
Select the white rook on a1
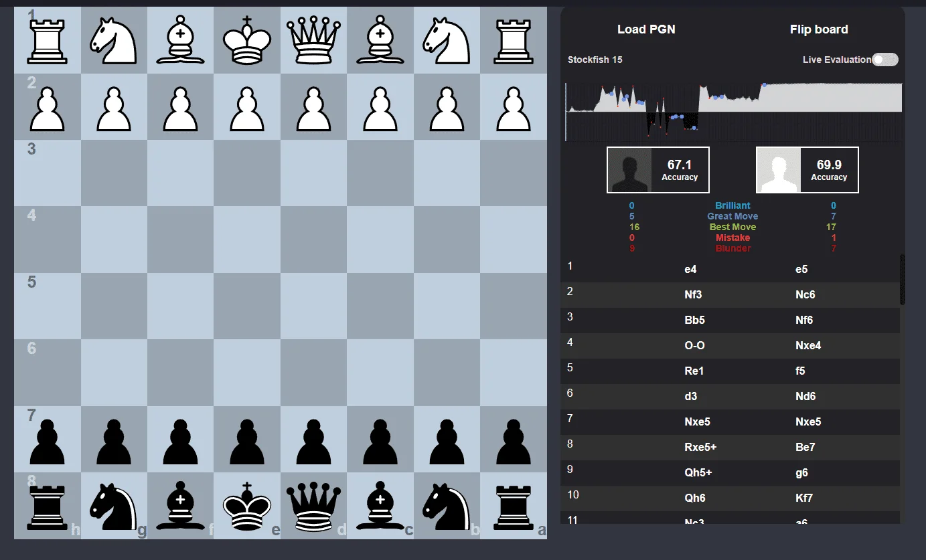tap(514, 40)
